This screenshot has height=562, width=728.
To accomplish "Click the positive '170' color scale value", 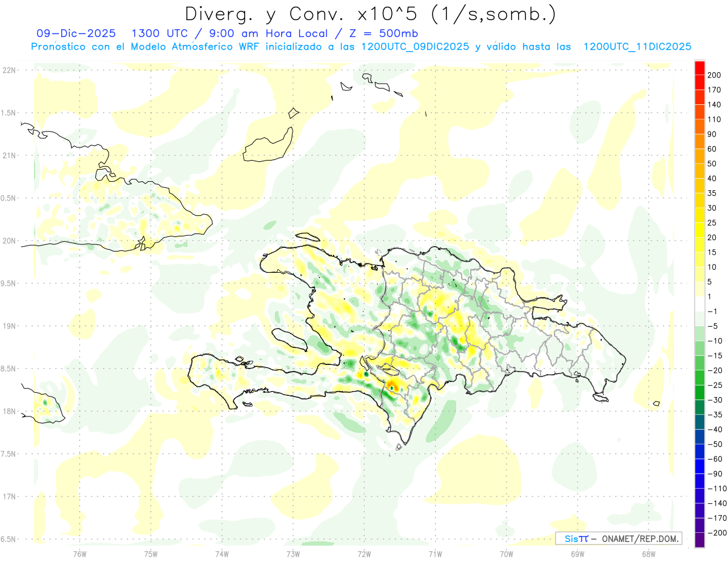I will [714, 90].
